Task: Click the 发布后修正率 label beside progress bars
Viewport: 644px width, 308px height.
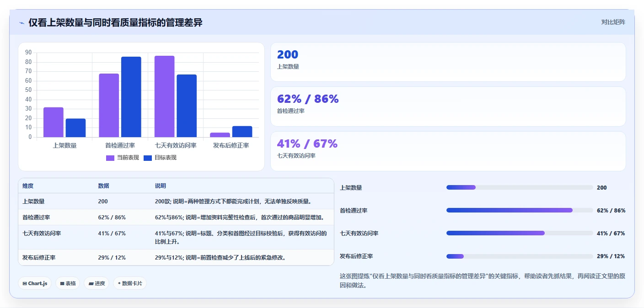Action: point(356,256)
